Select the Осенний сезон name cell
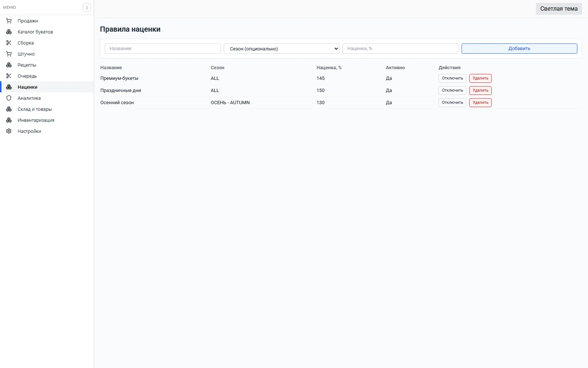Image resolution: width=588 pixels, height=368 pixels. pyautogui.click(x=117, y=103)
